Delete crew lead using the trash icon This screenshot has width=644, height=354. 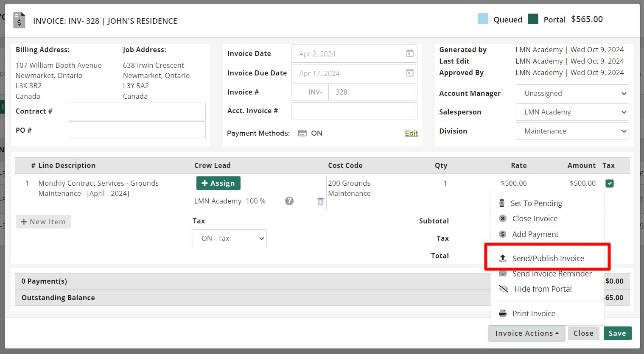click(x=320, y=201)
